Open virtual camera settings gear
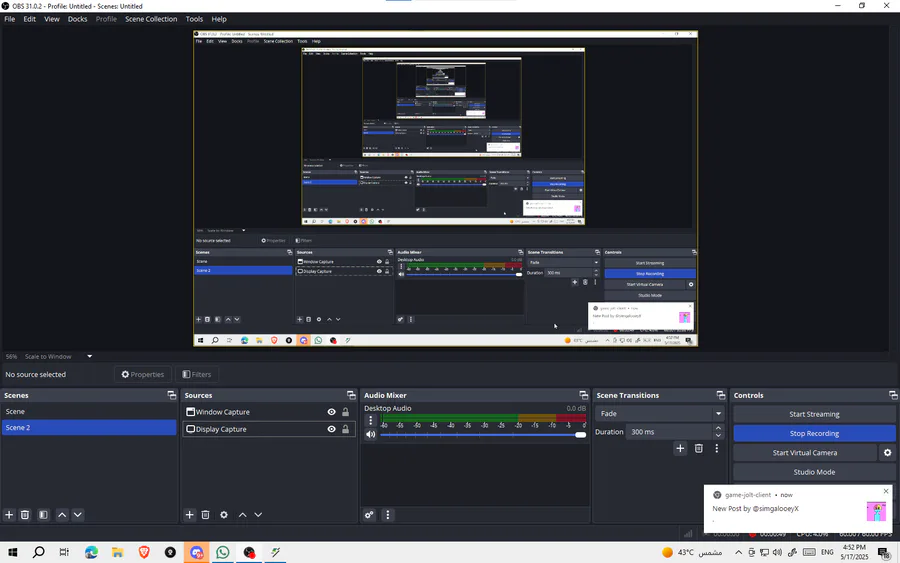 click(x=887, y=453)
